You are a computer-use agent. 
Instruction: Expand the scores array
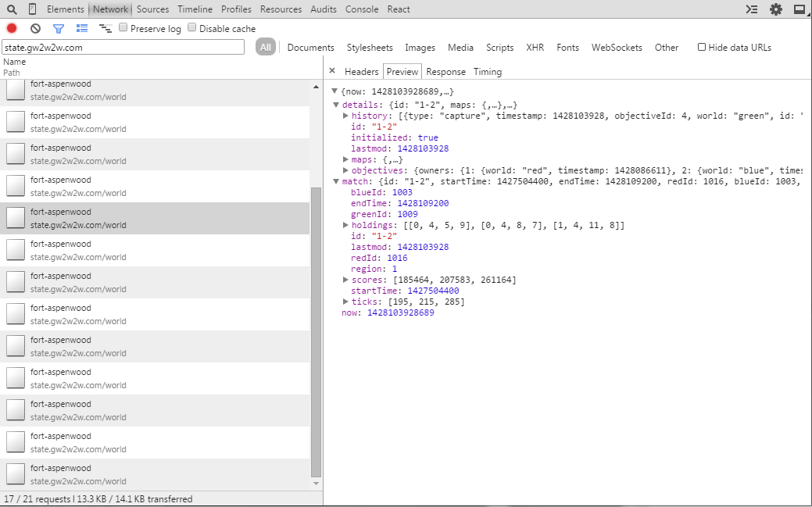point(345,280)
